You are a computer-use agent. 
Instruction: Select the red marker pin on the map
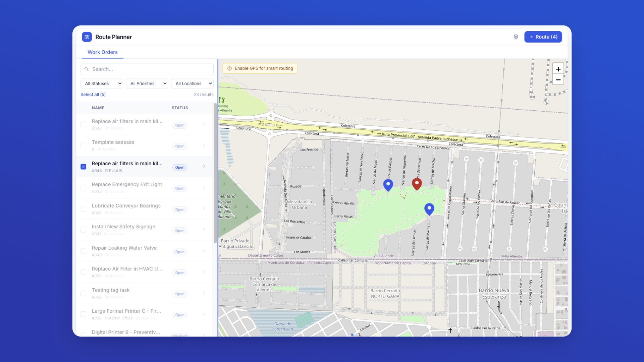(417, 184)
